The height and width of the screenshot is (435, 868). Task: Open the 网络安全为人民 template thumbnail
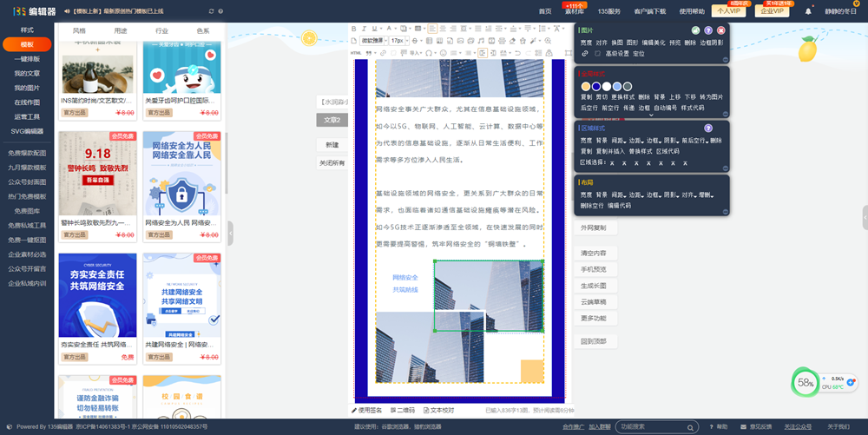pos(181,174)
